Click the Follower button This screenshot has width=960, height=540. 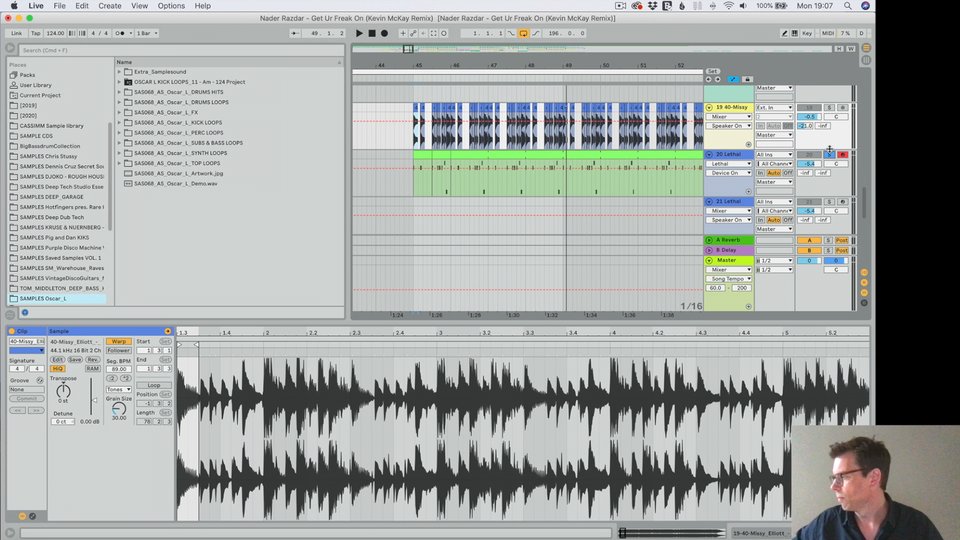coord(118,350)
